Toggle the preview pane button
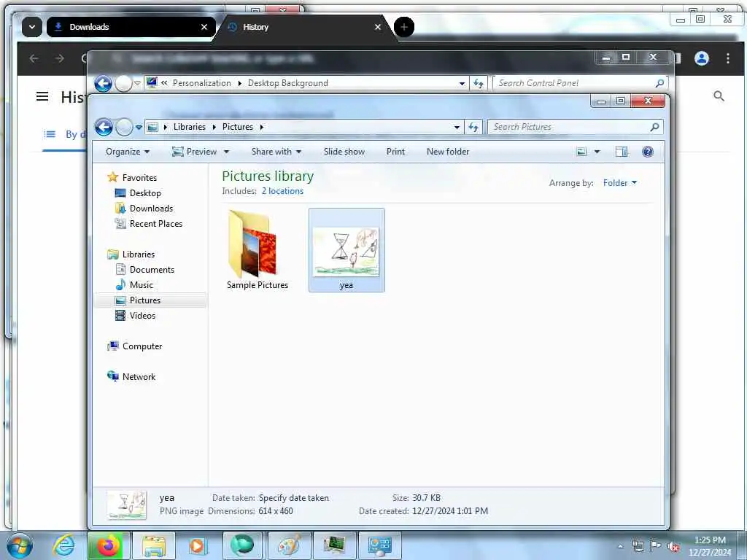Screen dimensions: 747x560 (622, 152)
